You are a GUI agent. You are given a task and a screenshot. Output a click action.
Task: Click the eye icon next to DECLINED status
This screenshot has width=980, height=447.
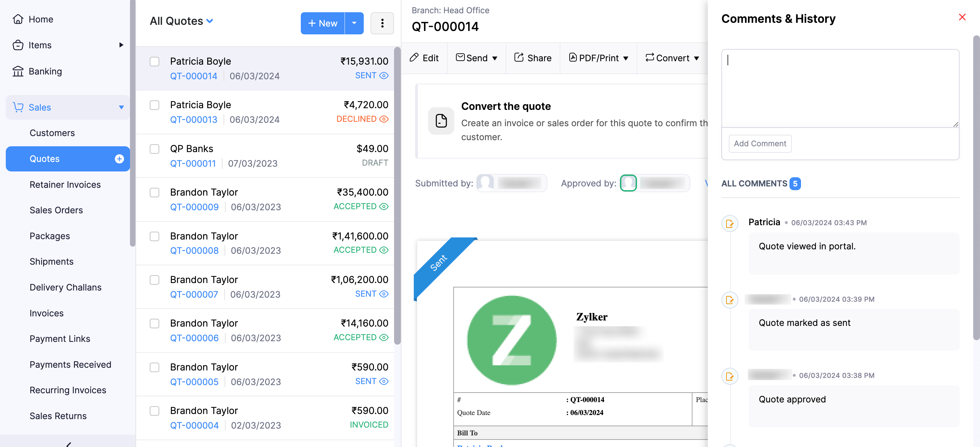point(384,119)
